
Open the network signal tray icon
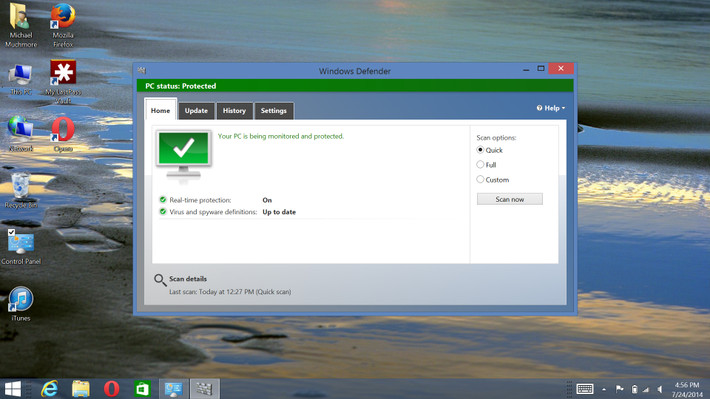[646, 389]
